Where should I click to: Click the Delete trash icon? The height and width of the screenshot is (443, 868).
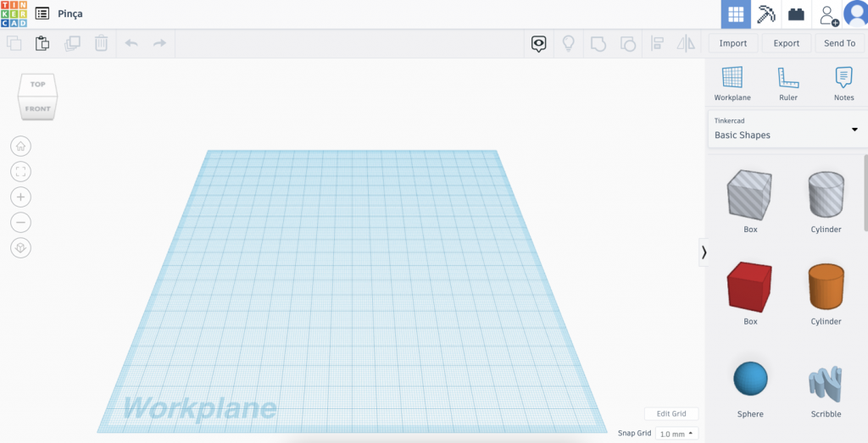coord(101,43)
